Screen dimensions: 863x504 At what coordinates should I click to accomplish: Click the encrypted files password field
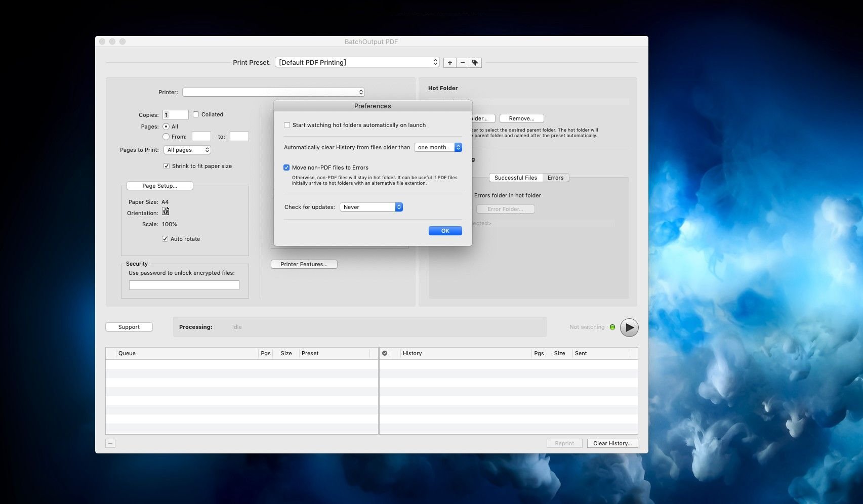184,285
